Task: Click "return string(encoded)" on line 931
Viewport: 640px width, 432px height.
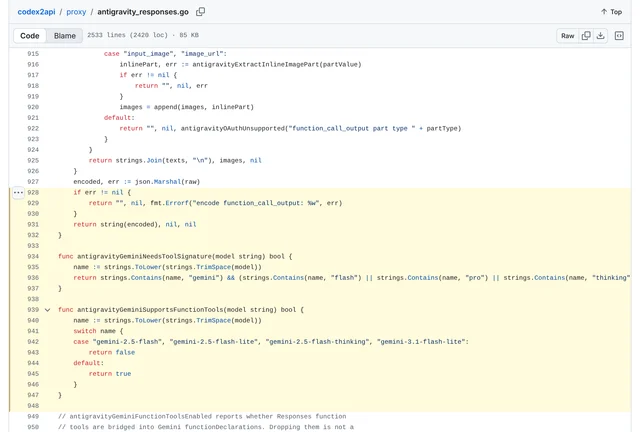Action: (116, 224)
